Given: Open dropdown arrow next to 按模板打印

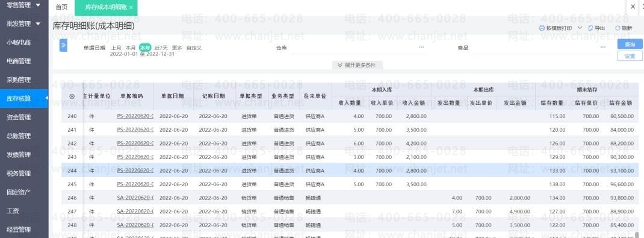Looking at the screenshot, I should point(580,28).
